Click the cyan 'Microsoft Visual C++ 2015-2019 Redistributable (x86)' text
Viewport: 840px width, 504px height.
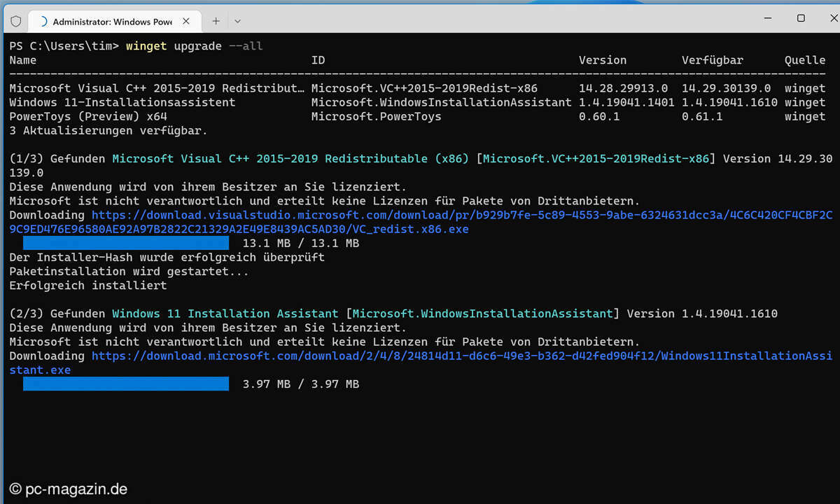(290, 159)
